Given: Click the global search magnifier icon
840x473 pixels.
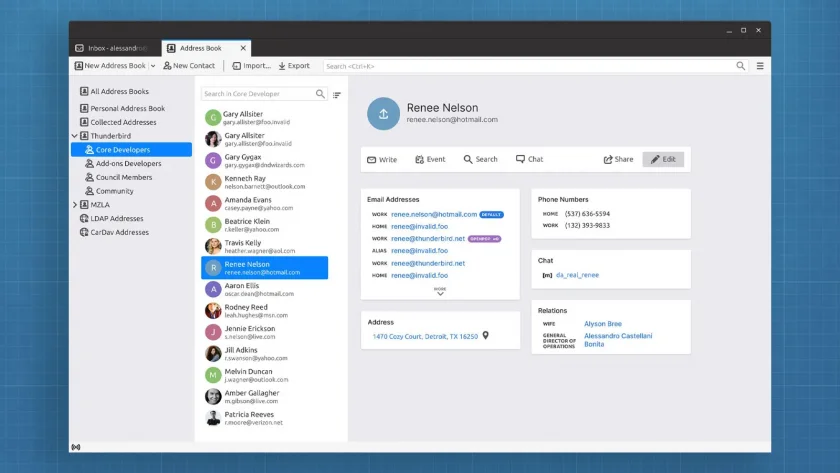Looking at the screenshot, I should coord(740,66).
